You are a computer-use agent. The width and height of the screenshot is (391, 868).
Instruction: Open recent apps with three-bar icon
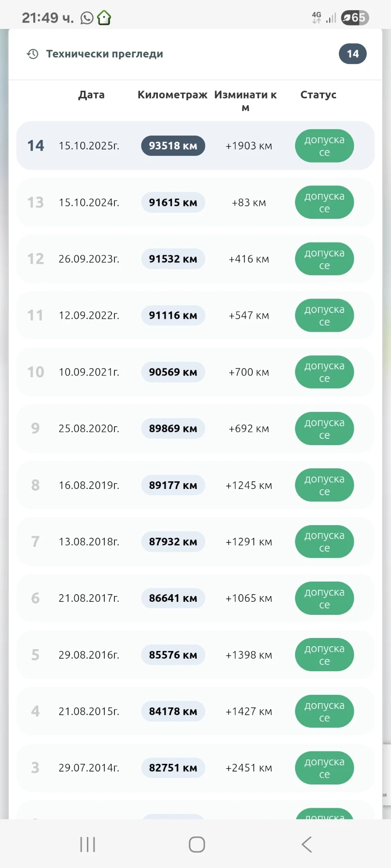87,844
